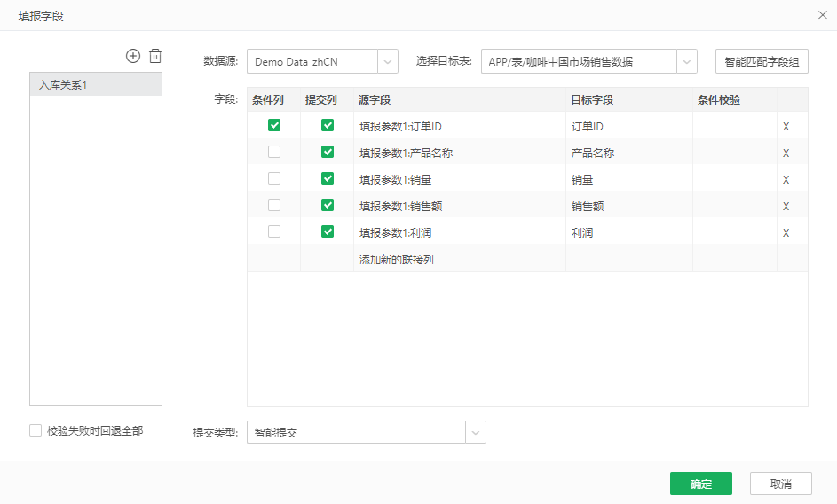Enable 校验失败时回退全部 checkbox
This screenshot has width=837, height=504.
36,431
